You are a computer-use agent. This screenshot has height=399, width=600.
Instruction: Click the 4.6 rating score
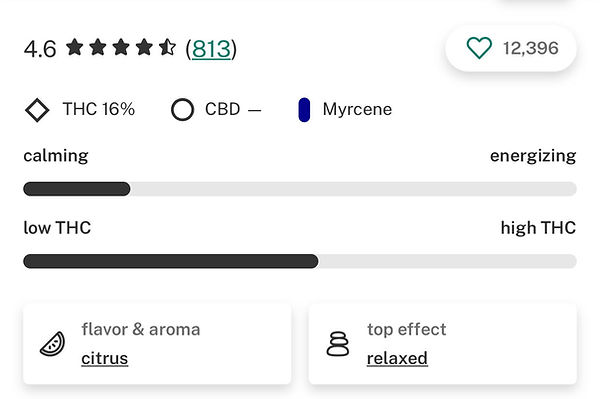tap(40, 49)
